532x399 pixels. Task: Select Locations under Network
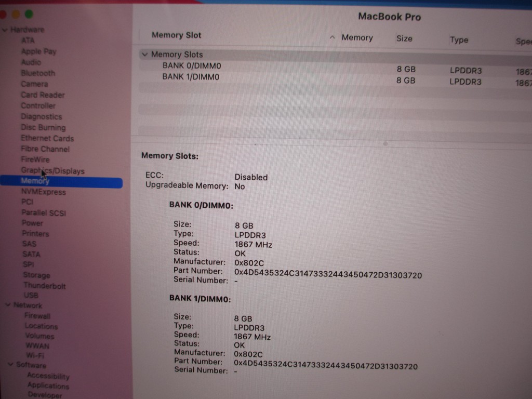pyautogui.click(x=42, y=326)
